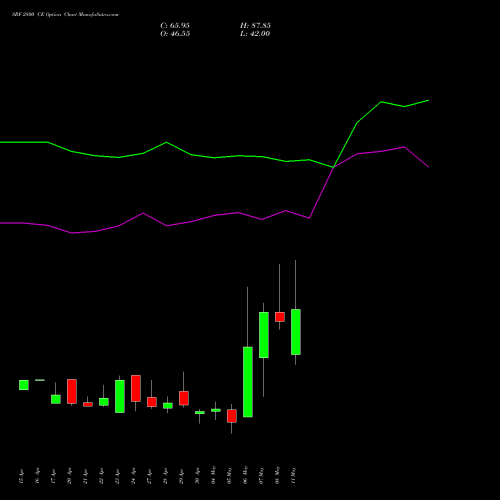The width and height of the screenshot is (500, 500).
Task: Select the 28 Apr date label
Action: tap(165, 476)
